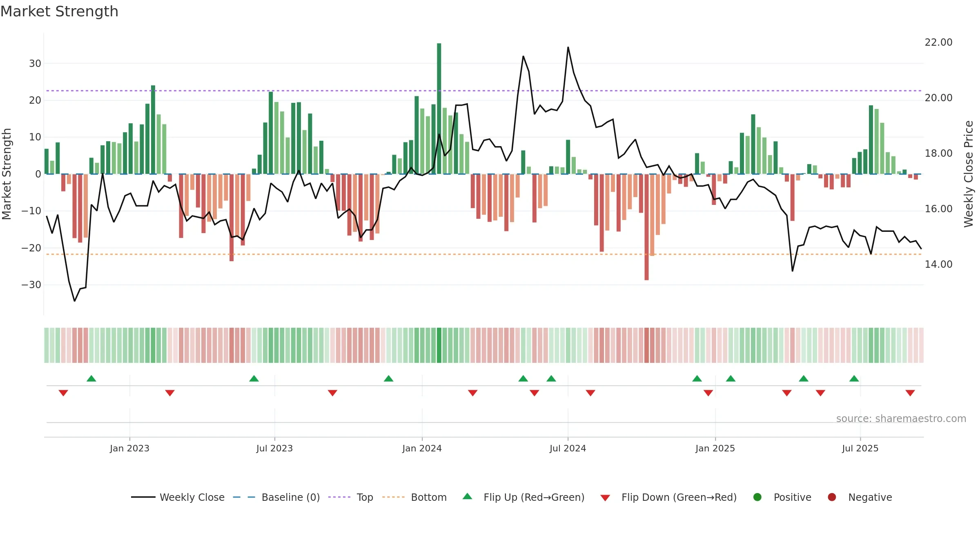Click the tallest green bar near Jan 2024

click(x=439, y=109)
